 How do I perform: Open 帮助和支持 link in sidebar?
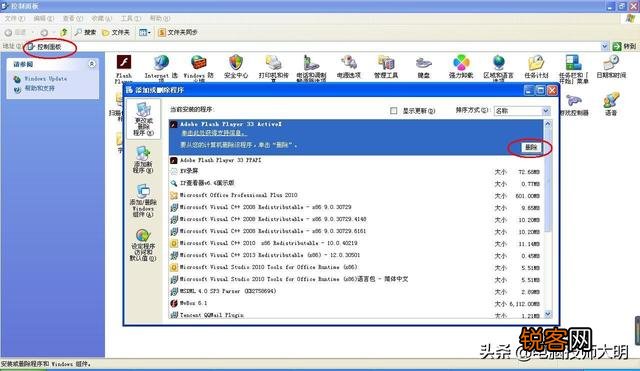[40, 88]
